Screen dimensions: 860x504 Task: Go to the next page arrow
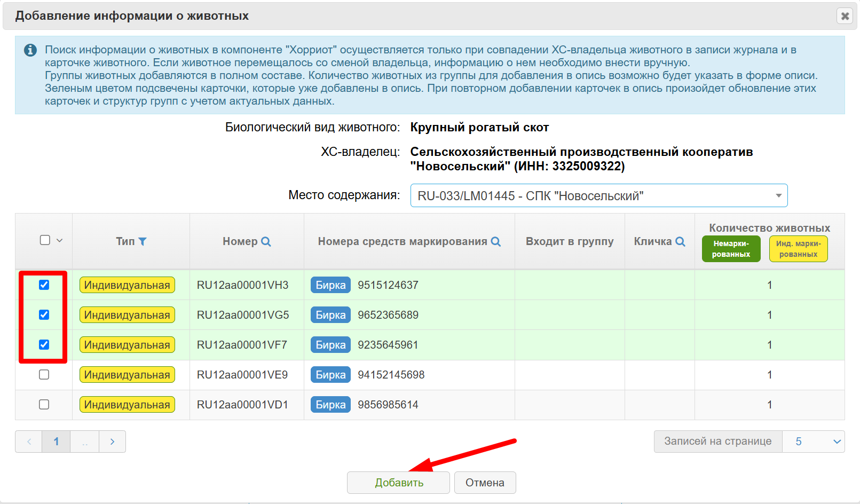(x=112, y=442)
